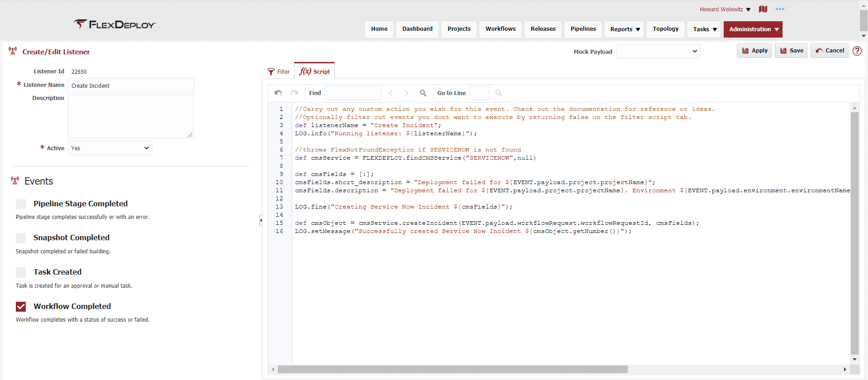Viewport: 868px width, 380px height.
Task: Open the three-dots more options icon
Action: tap(780, 9)
